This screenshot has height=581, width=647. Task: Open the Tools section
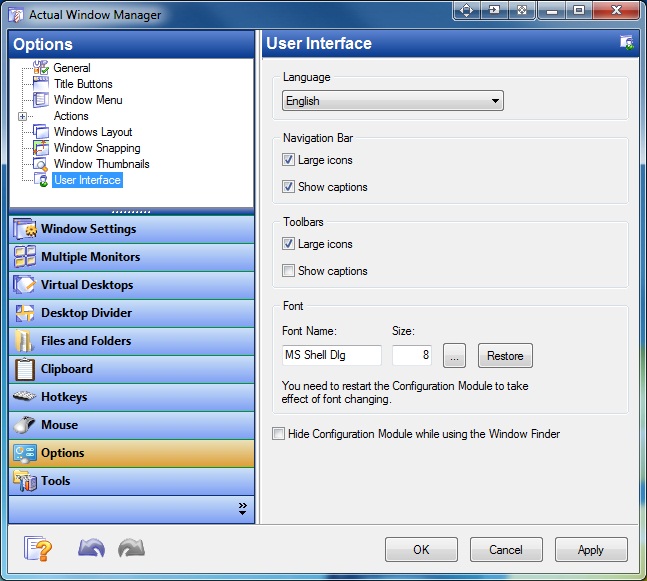click(x=131, y=481)
